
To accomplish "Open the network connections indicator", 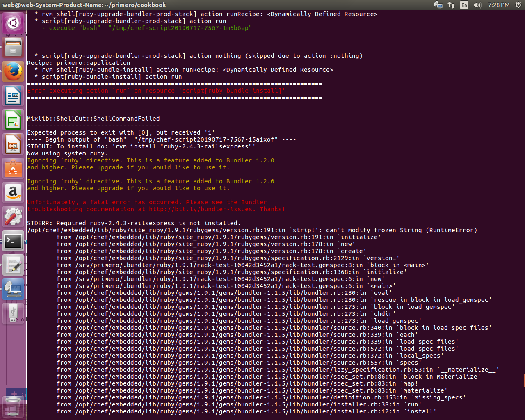I will 451,5.
